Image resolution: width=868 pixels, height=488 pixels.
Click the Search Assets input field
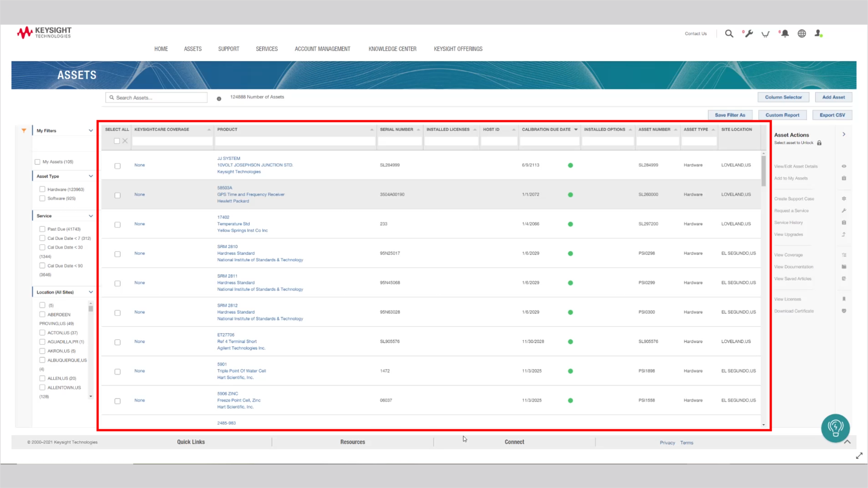(158, 98)
